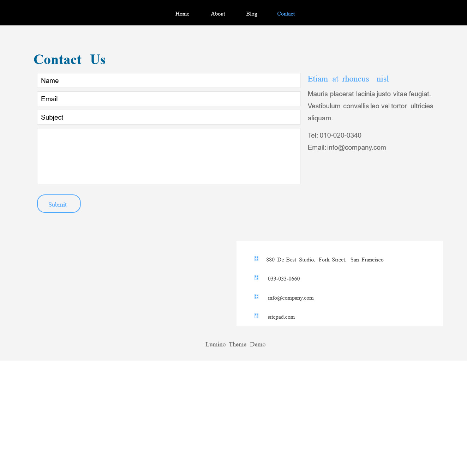
Task: Click the 880 De Best Studio address
Action: click(x=324, y=260)
